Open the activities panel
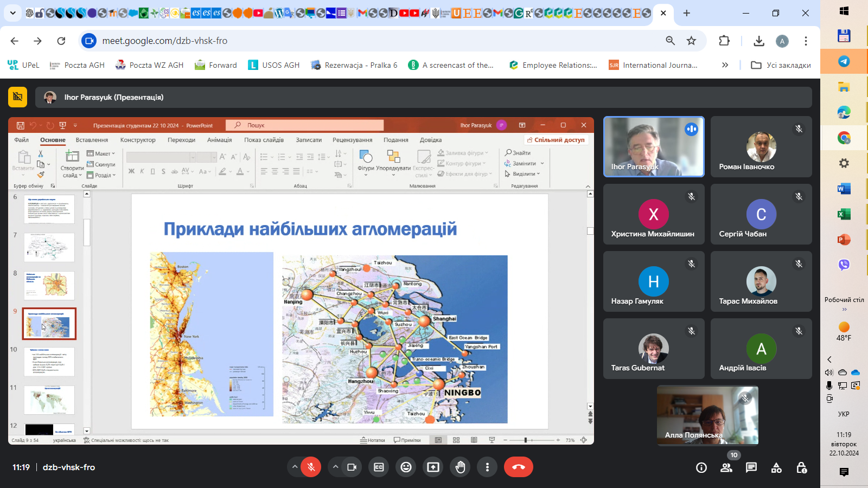 (776, 467)
